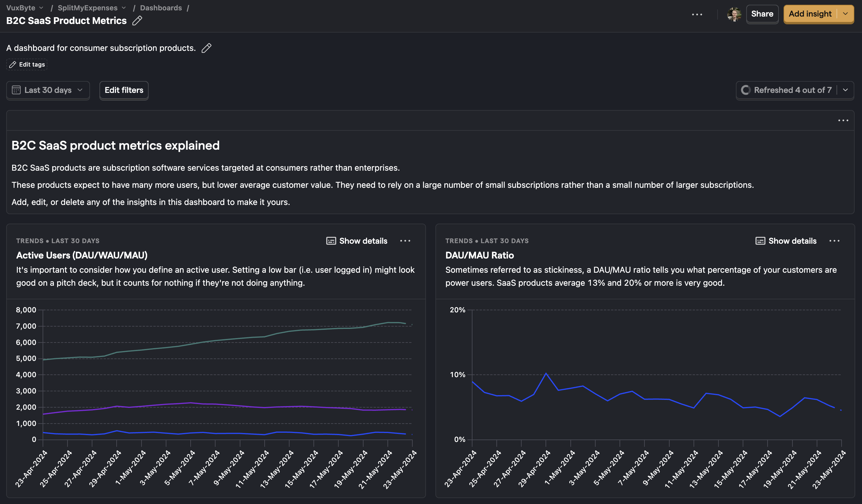The width and height of the screenshot is (862, 504).
Task: Open Active Users insight three-dot menu
Action: click(x=405, y=241)
